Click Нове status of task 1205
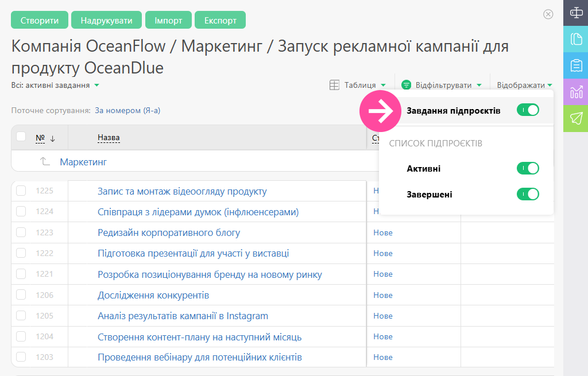The height and width of the screenshot is (376, 588). (x=383, y=316)
